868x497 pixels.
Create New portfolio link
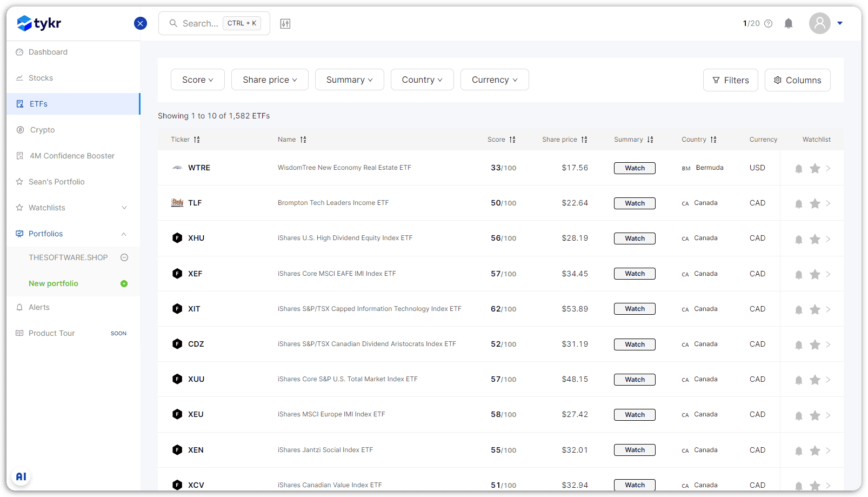[x=54, y=283]
